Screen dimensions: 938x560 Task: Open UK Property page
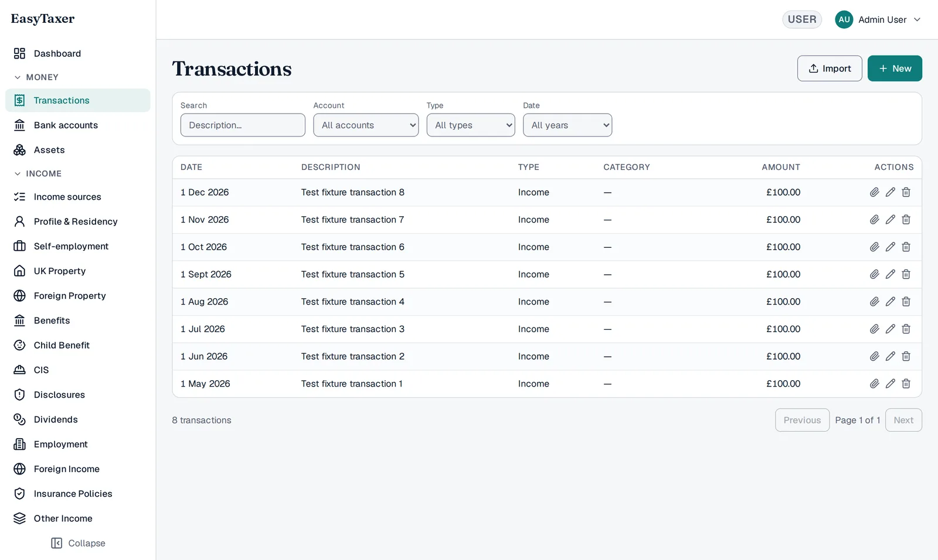(78, 271)
